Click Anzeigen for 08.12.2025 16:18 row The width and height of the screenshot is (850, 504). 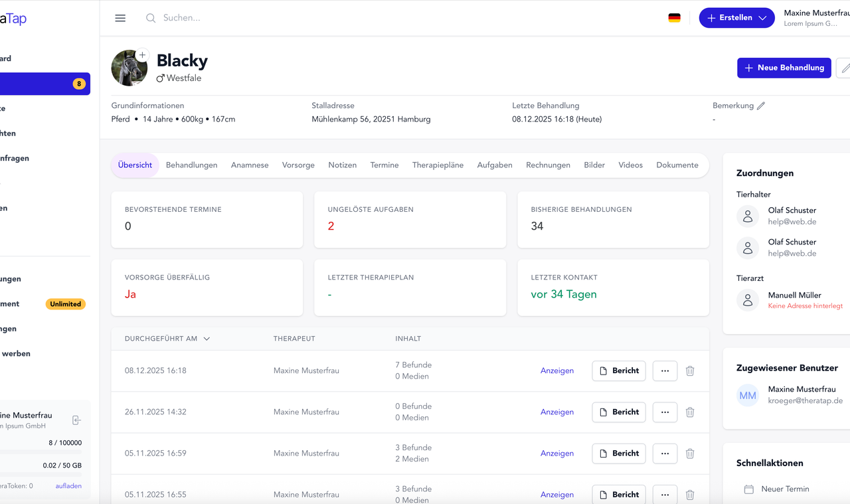click(557, 371)
